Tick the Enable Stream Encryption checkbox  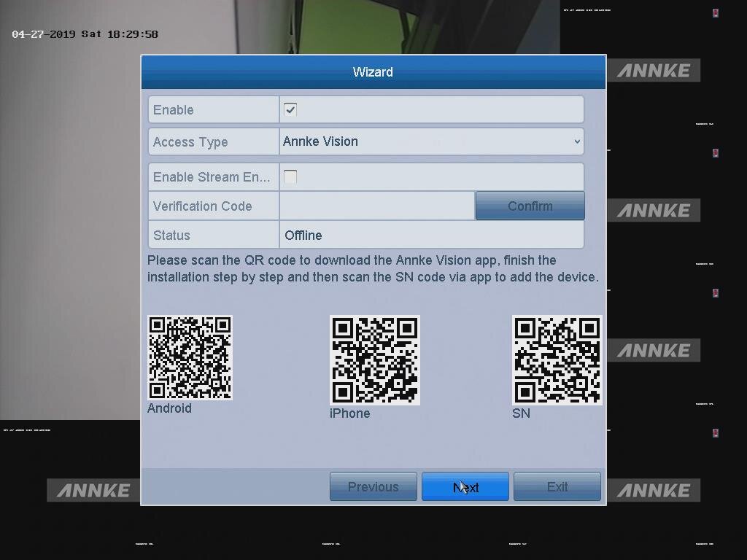click(x=290, y=176)
